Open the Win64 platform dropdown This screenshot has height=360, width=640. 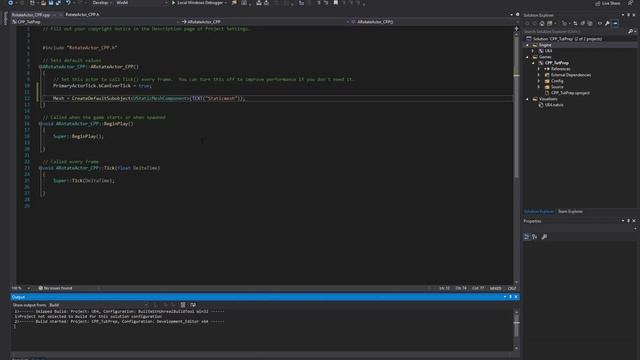(141, 3)
